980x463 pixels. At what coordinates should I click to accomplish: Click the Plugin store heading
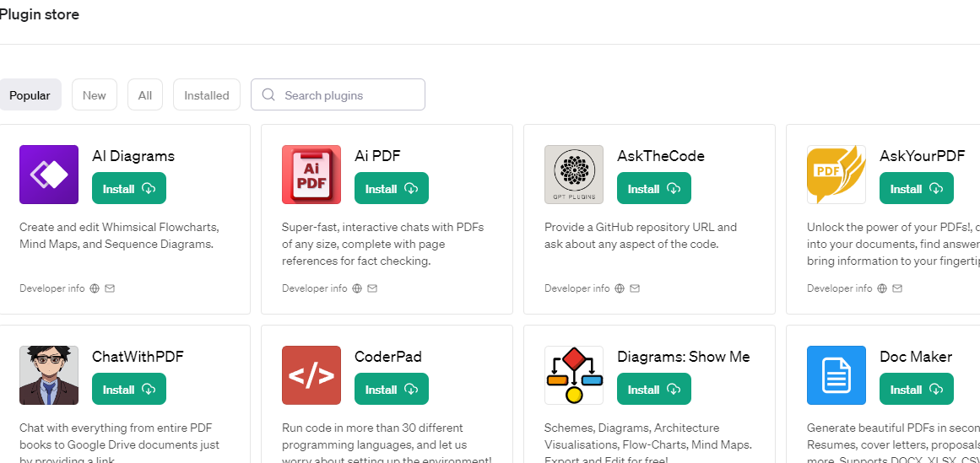[39, 14]
